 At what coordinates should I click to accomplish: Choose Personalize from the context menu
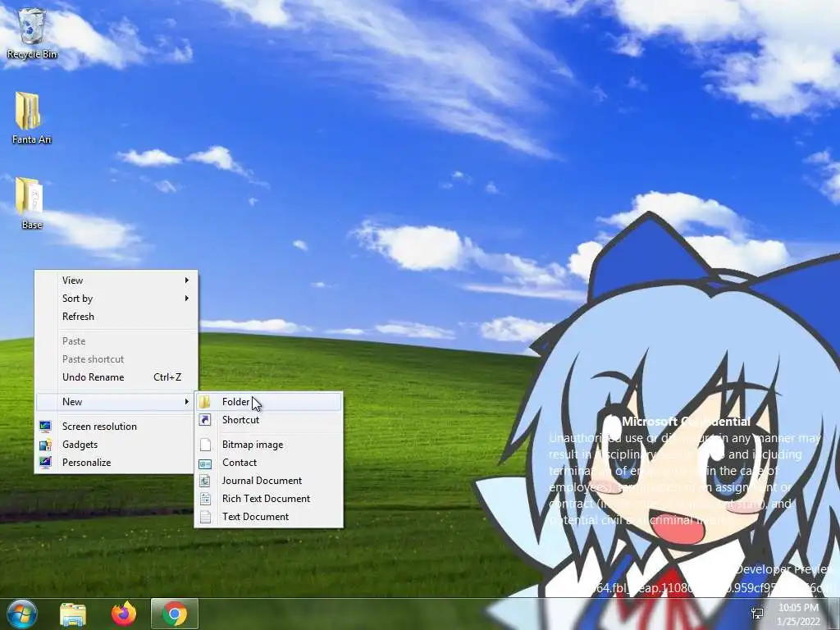(116, 463)
